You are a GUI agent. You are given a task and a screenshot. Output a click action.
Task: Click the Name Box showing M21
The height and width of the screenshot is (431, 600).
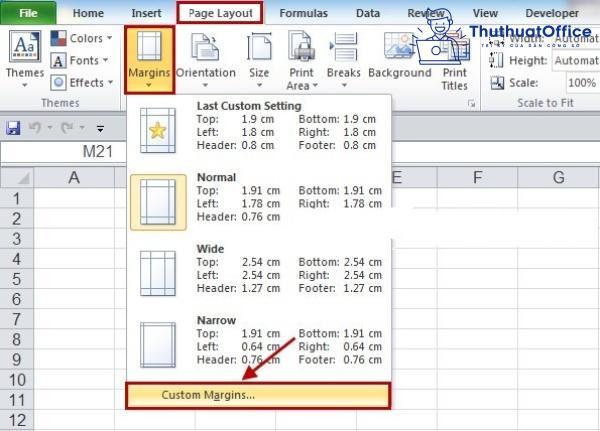point(64,152)
